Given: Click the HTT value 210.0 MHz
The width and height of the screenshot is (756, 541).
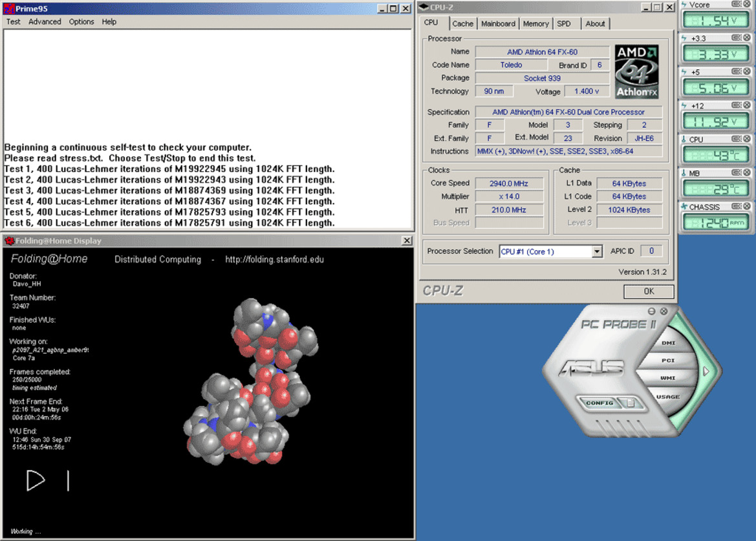Looking at the screenshot, I should 509,210.
